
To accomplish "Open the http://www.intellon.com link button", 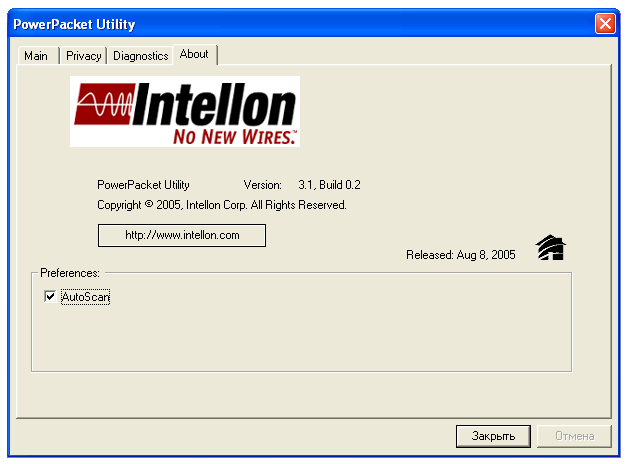I will pos(182,235).
